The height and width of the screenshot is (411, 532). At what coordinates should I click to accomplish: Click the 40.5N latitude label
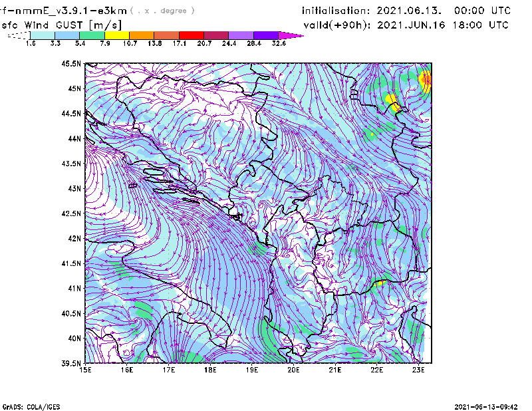[x=71, y=313]
